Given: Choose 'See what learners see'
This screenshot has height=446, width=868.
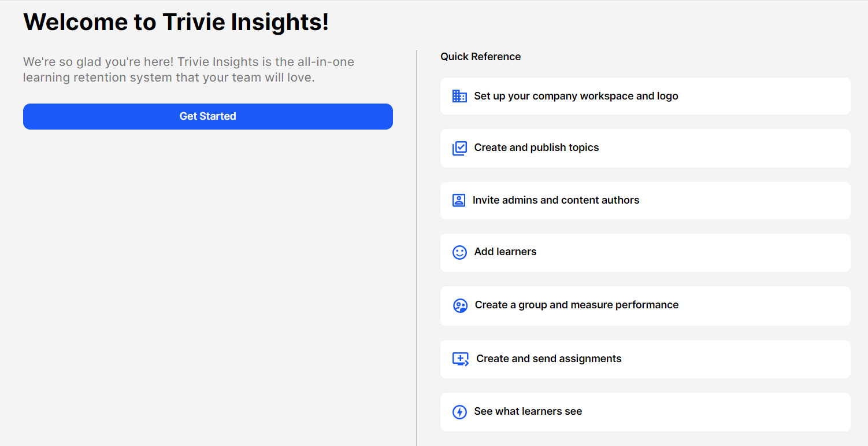Looking at the screenshot, I should (528, 411).
